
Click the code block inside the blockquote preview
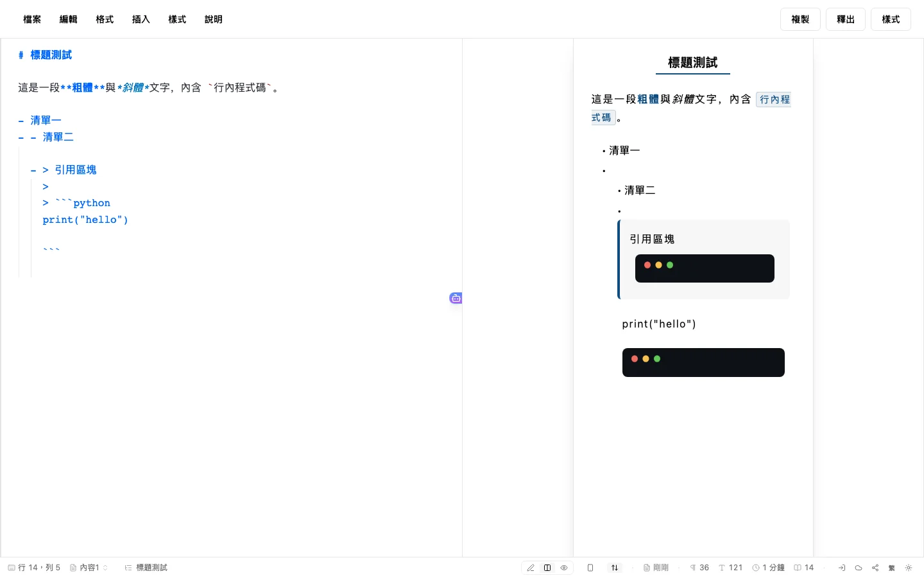705,268
